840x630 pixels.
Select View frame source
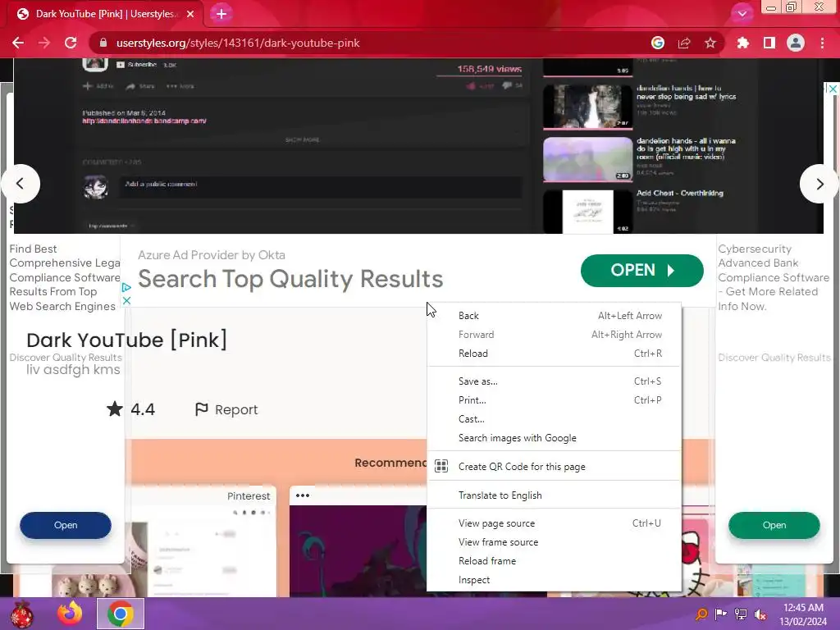coord(554,542)
